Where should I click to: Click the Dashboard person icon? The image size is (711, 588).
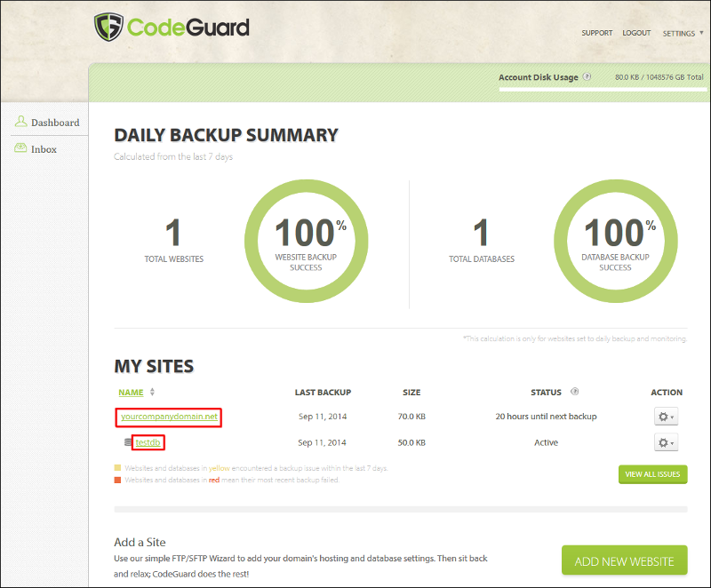point(21,122)
